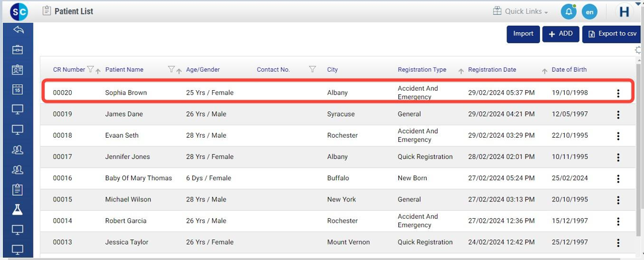Sort Registration Type with its arrow icon
The image size is (644, 260).
coord(461,71)
